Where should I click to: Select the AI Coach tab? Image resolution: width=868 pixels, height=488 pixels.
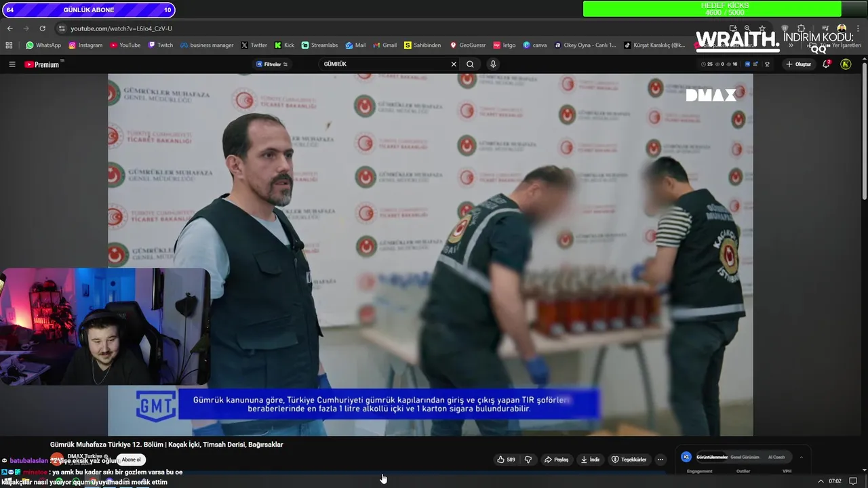point(776,457)
